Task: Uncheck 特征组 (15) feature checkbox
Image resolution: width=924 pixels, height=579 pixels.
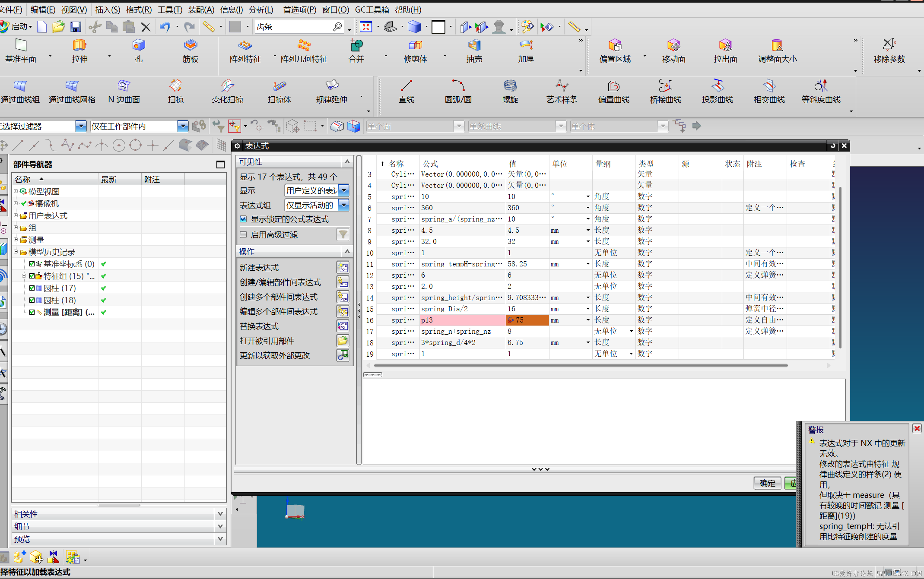Action: [x=32, y=276]
